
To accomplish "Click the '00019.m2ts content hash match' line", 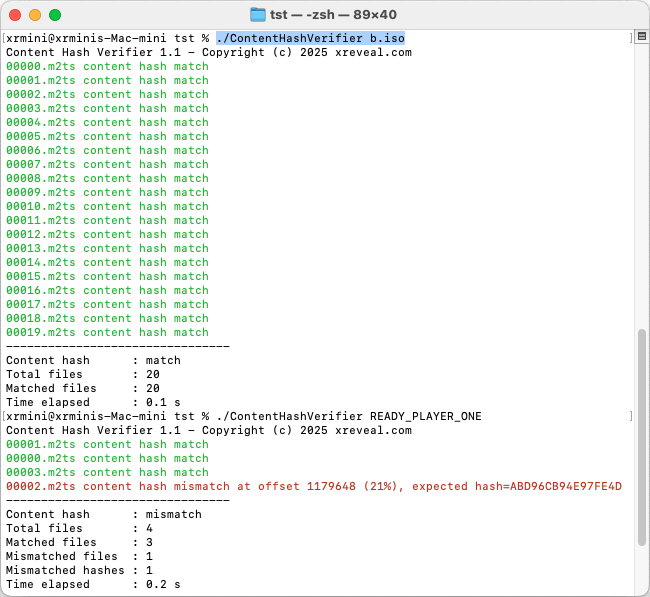I will tap(107, 332).
